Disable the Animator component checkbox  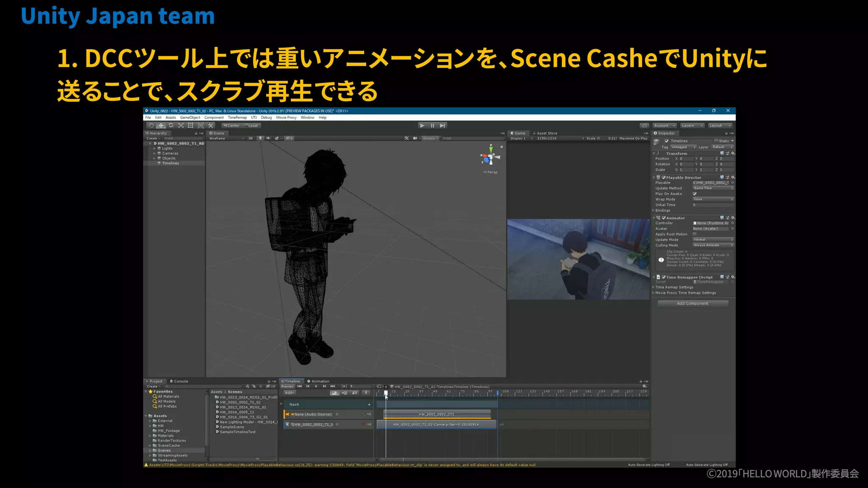click(x=664, y=218)
